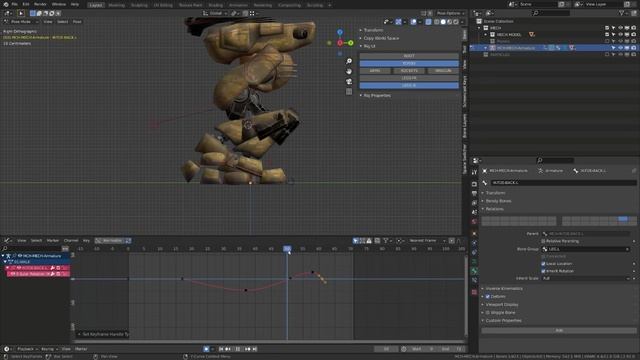Open the Tool tab of properties editor

coord(474,172)
